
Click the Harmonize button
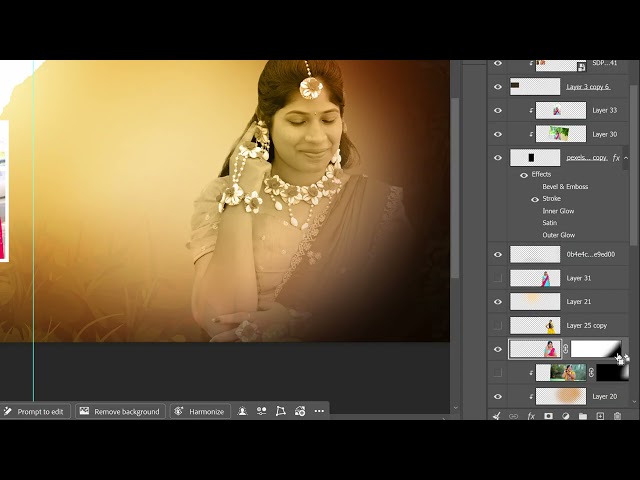point(200,411)
